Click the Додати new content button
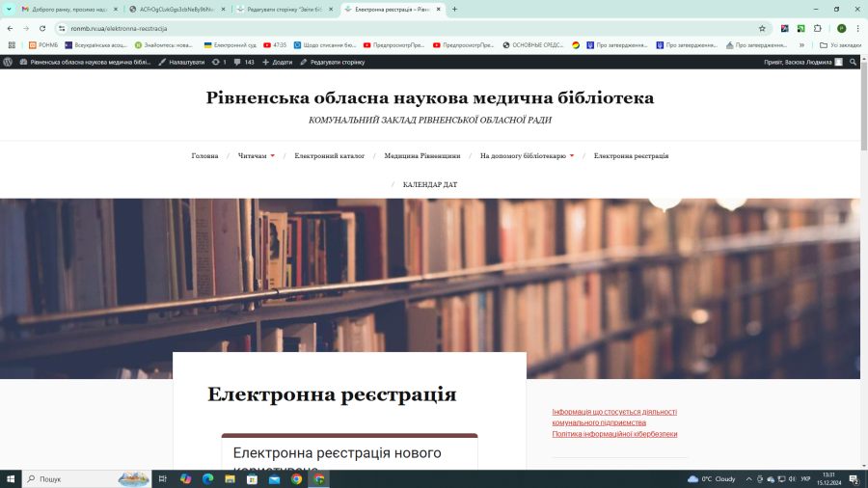The width and height of the screenshot is (868, 488). [x=278, y=62]
